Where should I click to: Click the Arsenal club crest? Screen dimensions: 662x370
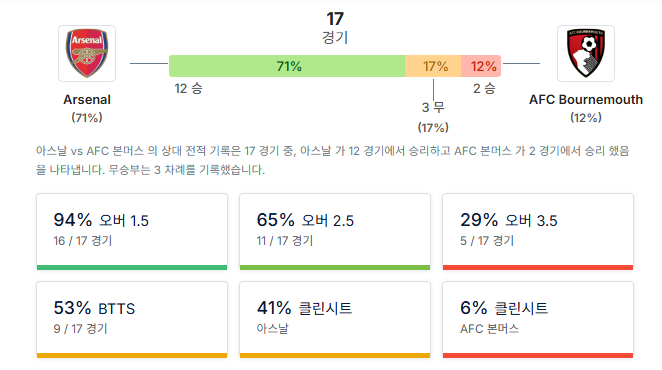click(x=87, y=53)
